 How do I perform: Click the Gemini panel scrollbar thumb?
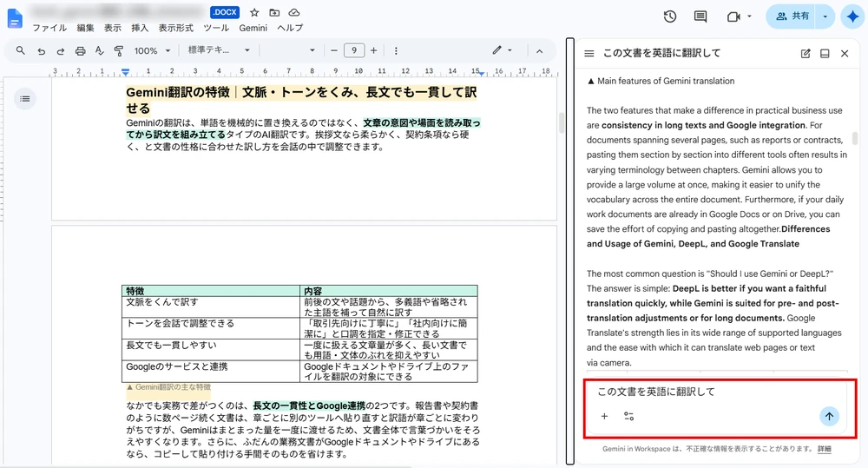click(855, 137)
